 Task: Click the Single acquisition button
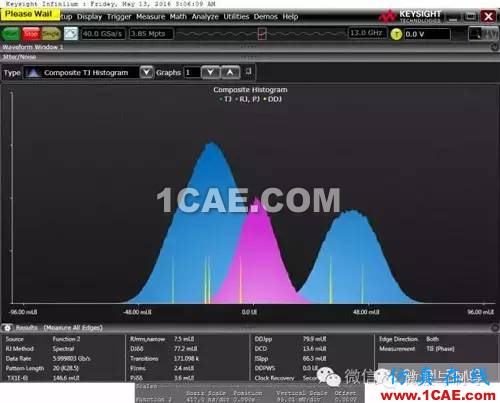(x=51, y=34)
